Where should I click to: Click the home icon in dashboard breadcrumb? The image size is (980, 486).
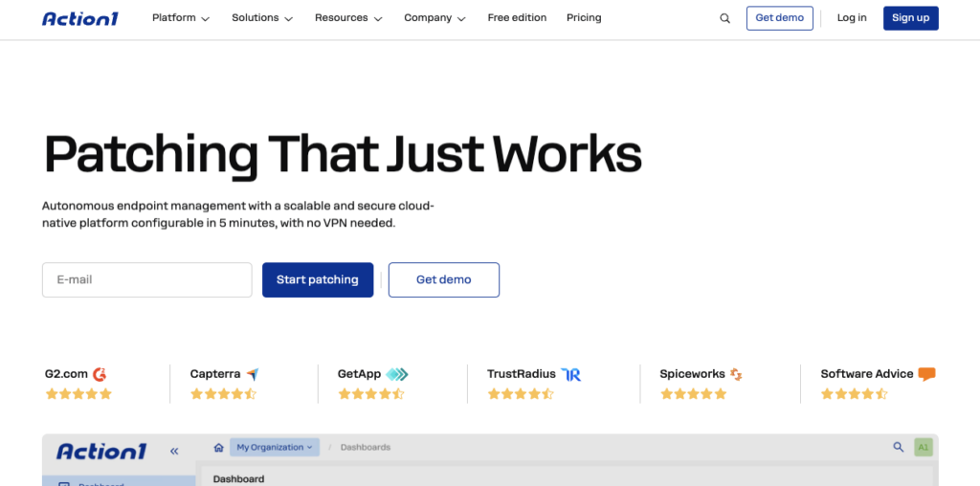click(x=219, y=448)
